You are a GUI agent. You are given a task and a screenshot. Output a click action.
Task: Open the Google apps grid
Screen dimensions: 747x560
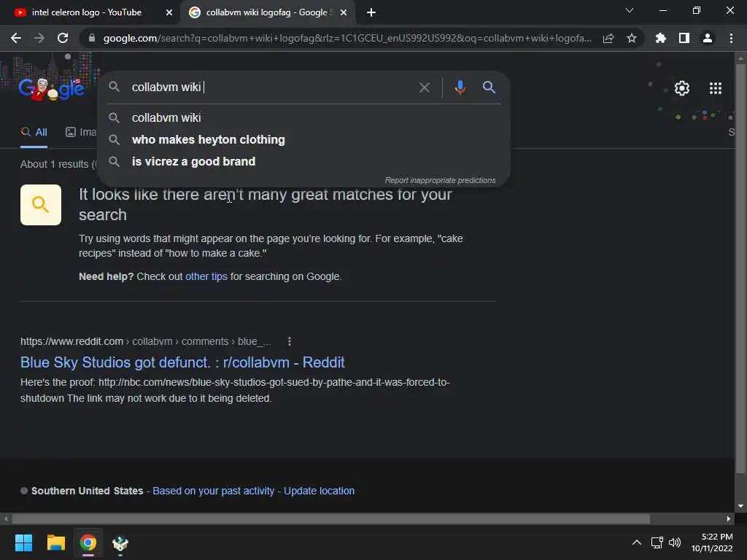click(716, 88)
